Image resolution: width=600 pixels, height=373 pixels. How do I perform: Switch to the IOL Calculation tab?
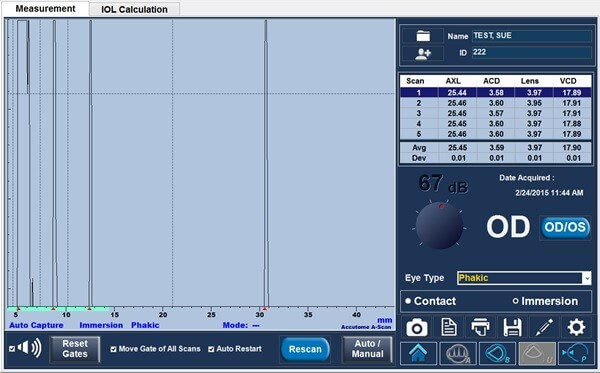pos(134,10)
